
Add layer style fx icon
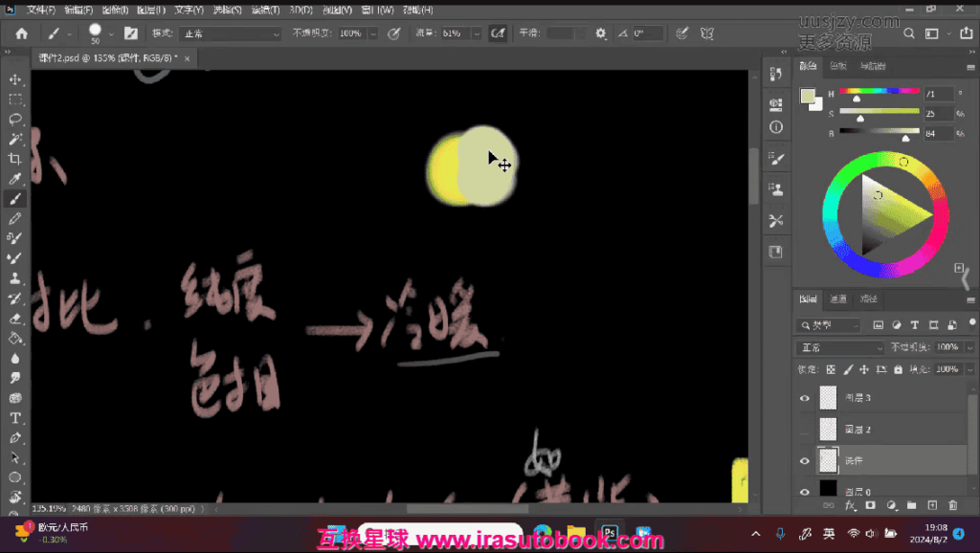coord(850,505)
